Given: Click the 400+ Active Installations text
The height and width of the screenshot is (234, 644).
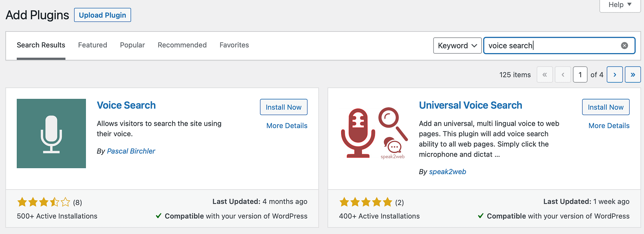Looking at the screenshot, I should (x=379, y=216).
